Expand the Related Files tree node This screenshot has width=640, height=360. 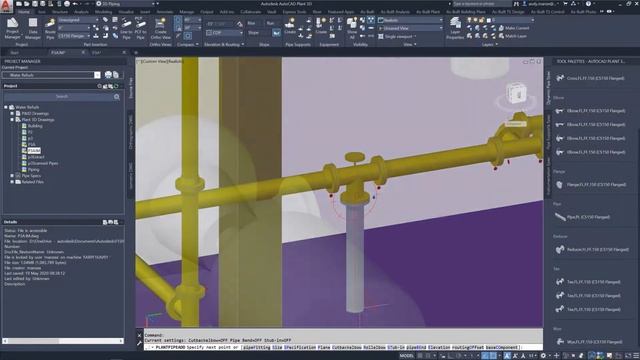coord(12,182)
